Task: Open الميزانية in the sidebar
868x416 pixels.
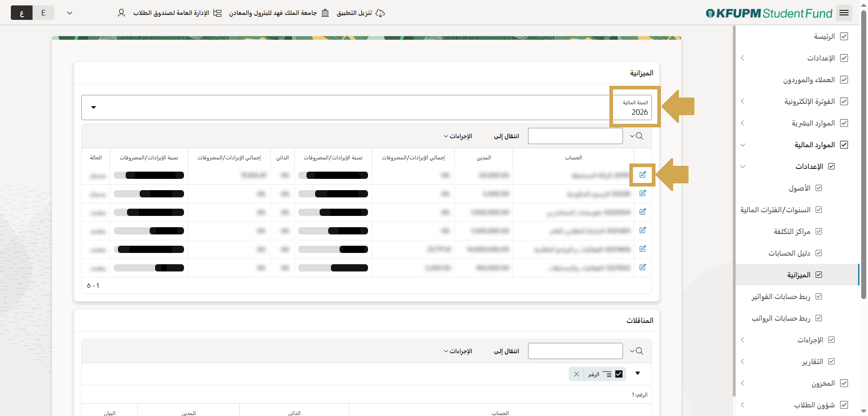Action: pos(797,275)
